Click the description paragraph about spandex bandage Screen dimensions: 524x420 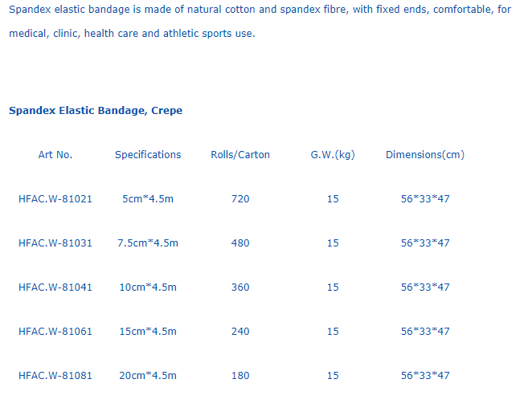pos(260,22)
